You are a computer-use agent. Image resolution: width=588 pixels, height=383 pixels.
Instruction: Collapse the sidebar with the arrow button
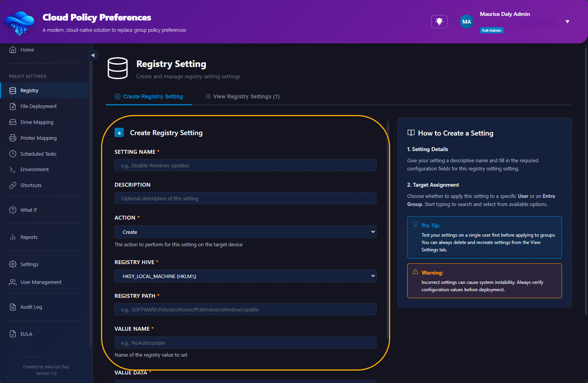pyautogui.click(x=93, y=55)
